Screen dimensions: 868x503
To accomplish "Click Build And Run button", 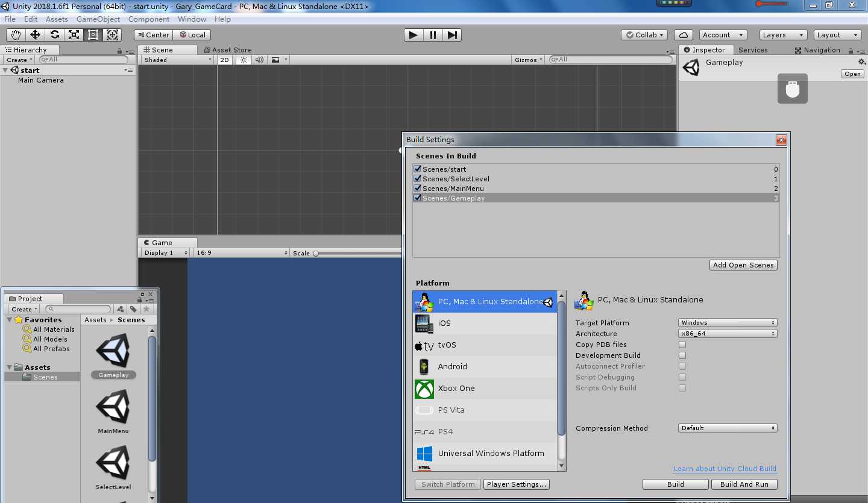I will click(x=744, y=484).
